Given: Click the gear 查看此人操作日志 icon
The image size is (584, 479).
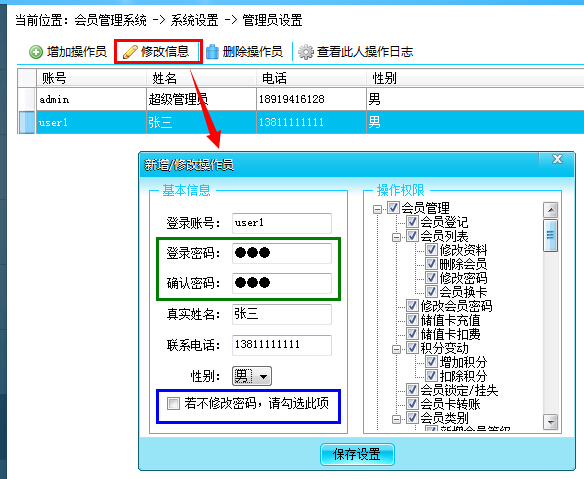Looking at the screenshot, I should (x=306, y=52).
